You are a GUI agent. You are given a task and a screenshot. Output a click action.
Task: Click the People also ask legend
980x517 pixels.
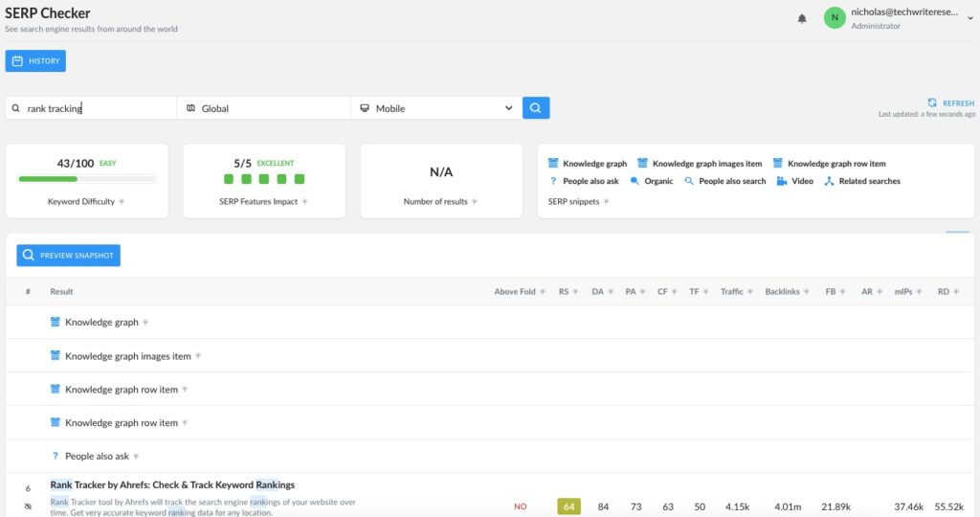point(583,181)
